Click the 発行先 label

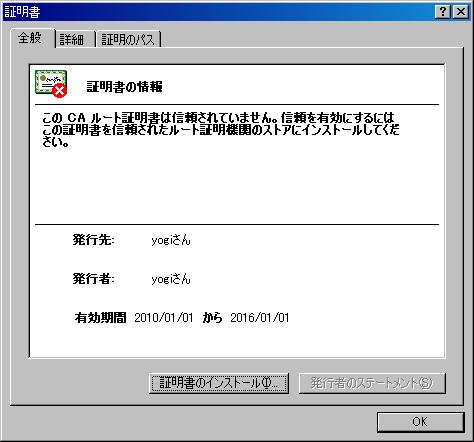pyautogui.click(x=93, y=240)
